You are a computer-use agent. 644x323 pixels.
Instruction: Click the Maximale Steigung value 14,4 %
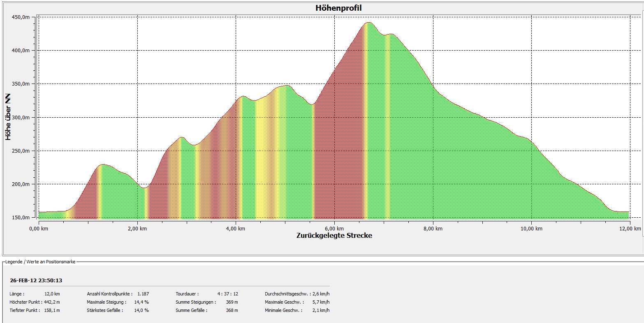pyautogui.click(x=141, y=302)
